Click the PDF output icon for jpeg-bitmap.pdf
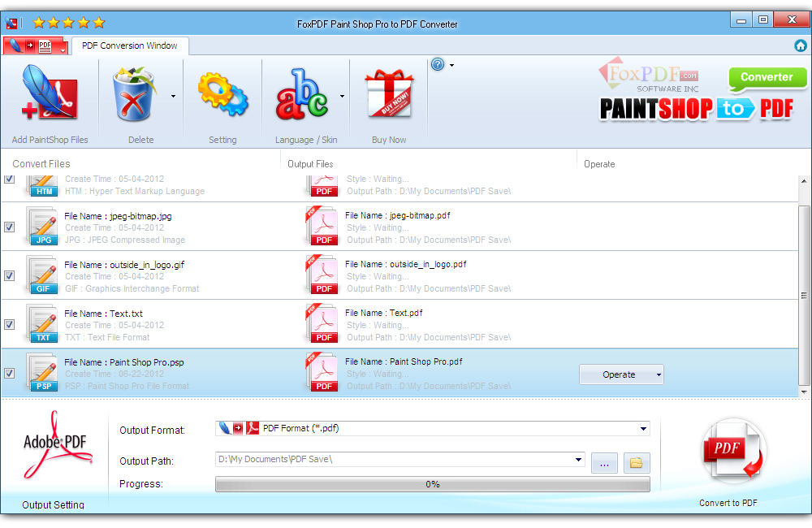This screenshot has height=528, width=812. [322, 226]
